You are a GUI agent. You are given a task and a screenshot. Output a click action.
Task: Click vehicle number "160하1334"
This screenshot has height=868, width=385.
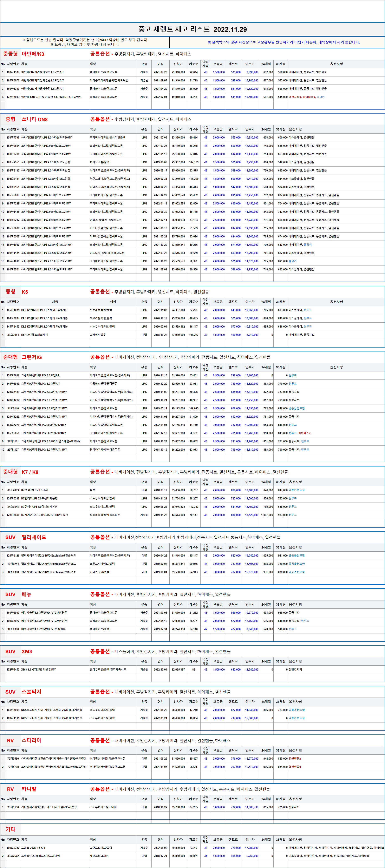13,72
